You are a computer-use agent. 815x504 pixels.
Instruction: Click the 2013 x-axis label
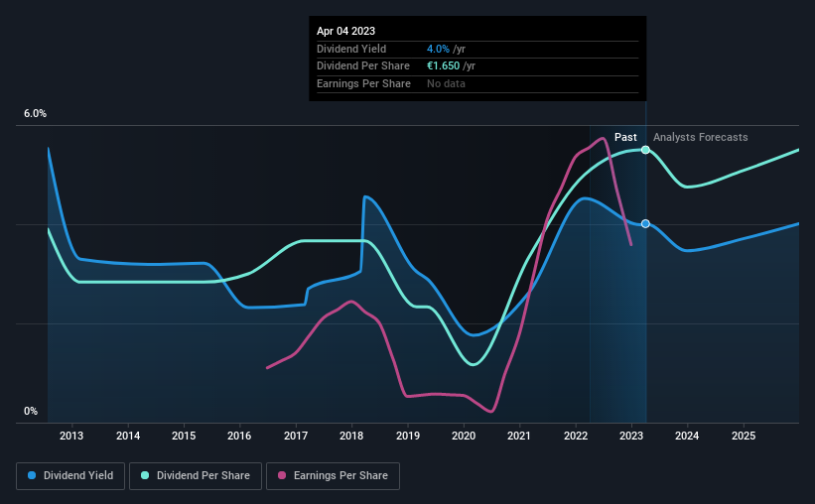click(71, 436)
